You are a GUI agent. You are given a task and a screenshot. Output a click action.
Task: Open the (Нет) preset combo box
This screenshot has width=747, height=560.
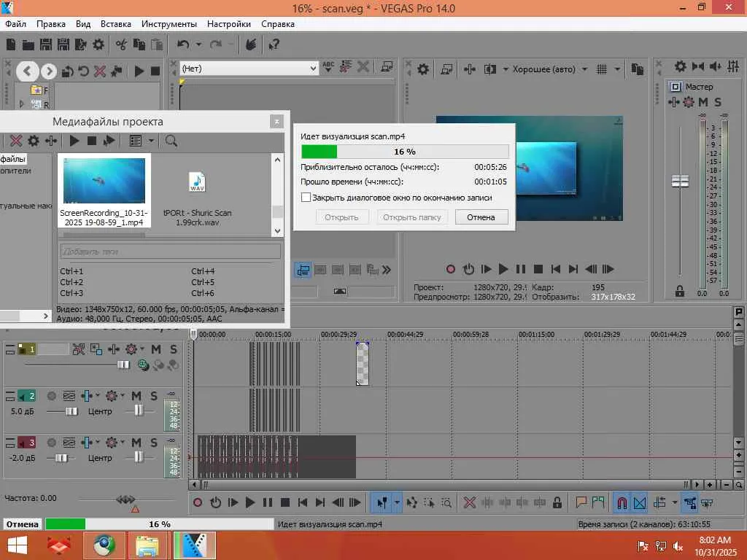pos(249,69)
